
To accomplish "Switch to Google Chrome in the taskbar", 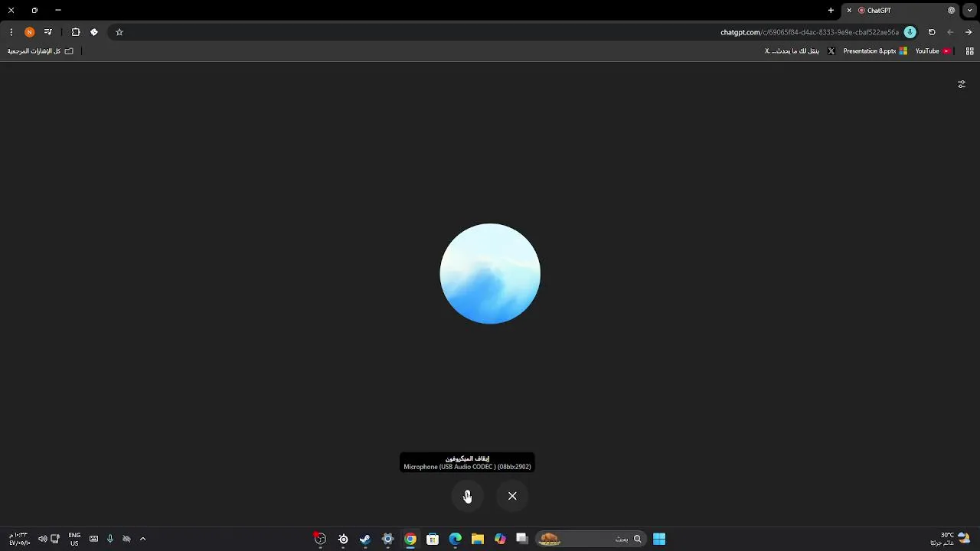I will (x=410, y=539).
